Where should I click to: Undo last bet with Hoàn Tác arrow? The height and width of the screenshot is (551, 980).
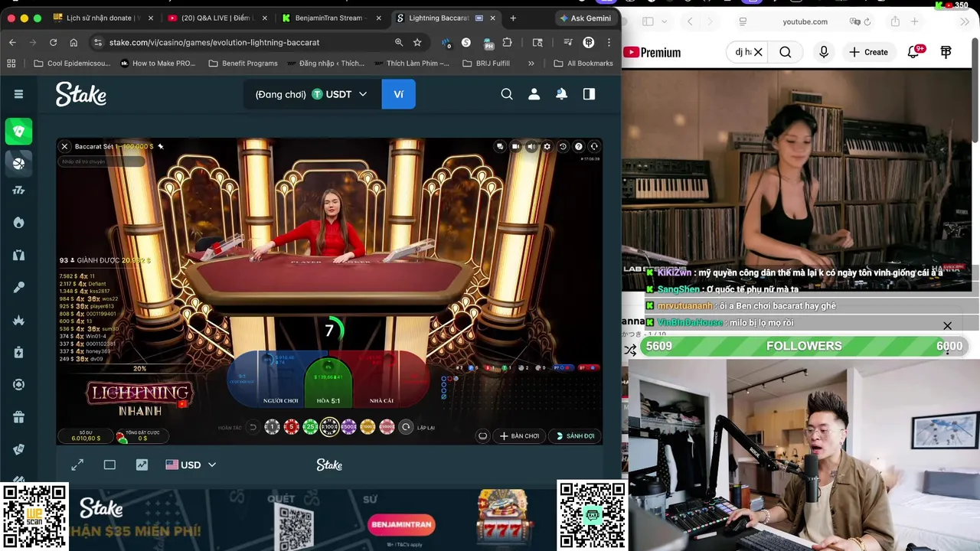pos(253,427)
